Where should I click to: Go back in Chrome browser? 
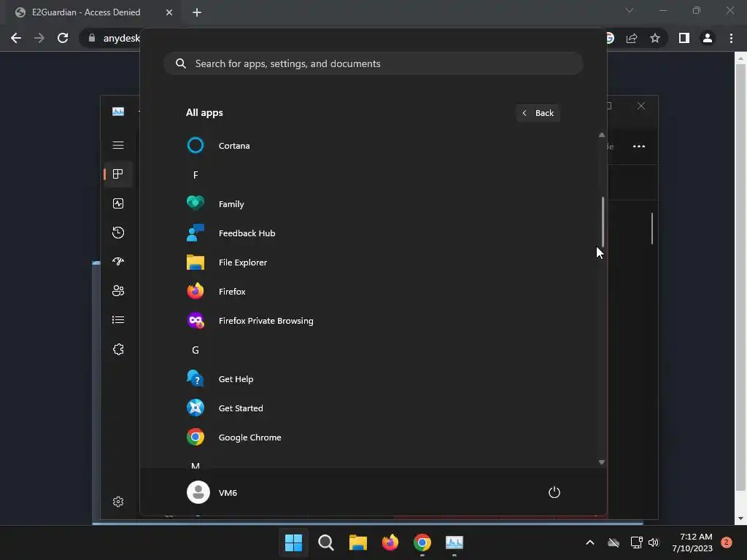click(16, 38)
